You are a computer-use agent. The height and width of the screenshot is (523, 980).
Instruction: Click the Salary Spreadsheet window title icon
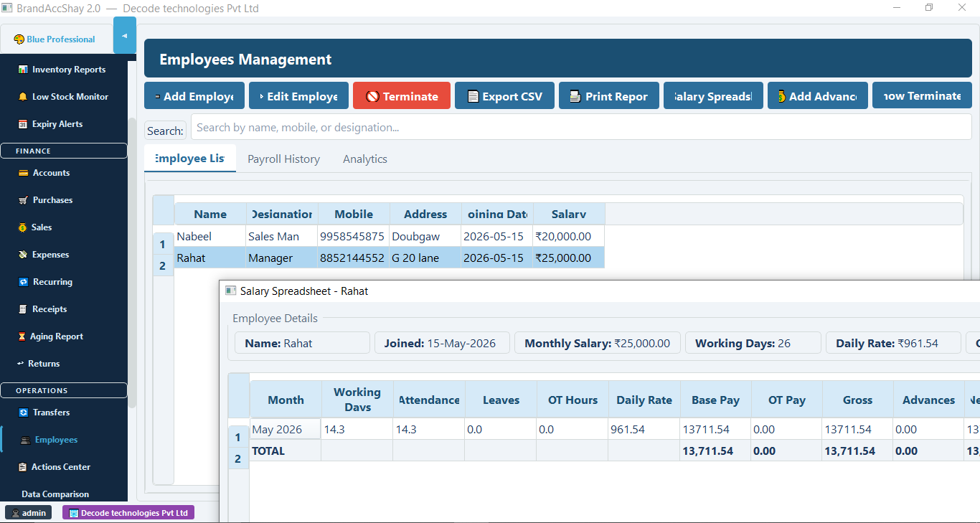(x=231, y=291)
